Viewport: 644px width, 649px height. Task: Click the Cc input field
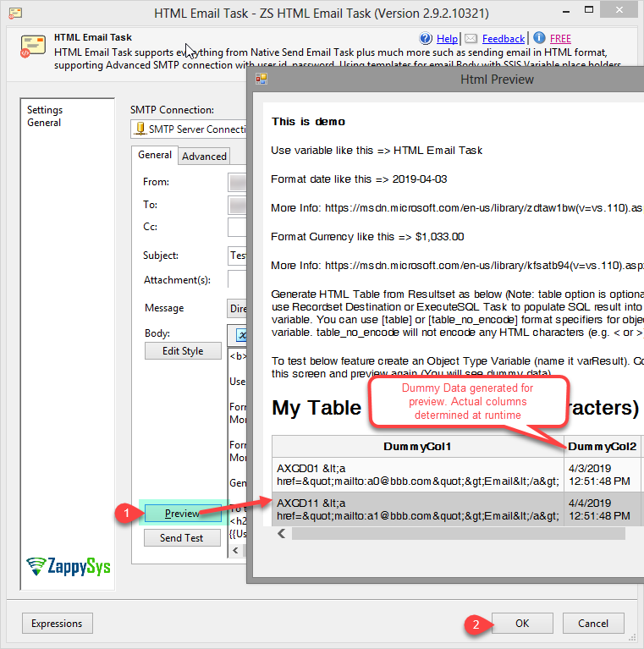click(237, 228)
